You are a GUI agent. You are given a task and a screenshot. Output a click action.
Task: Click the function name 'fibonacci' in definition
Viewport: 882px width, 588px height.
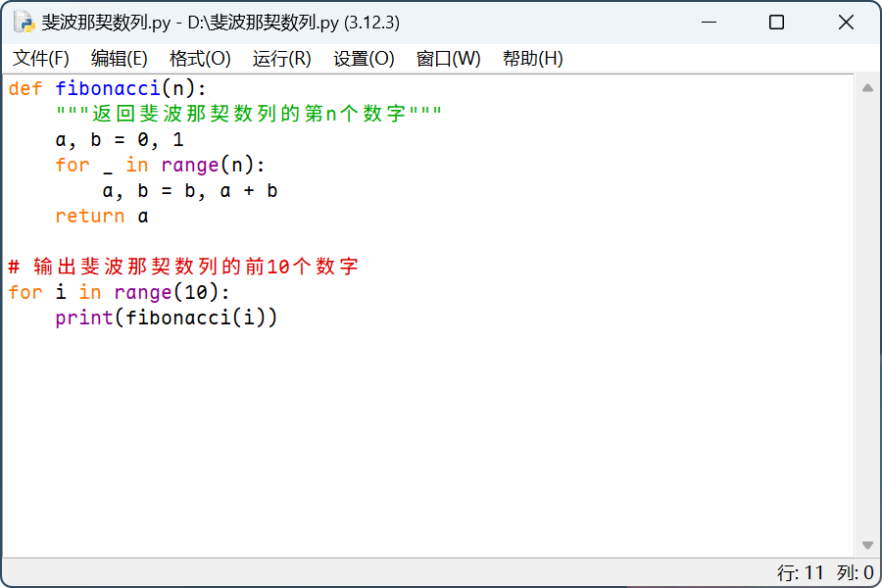(x=108, y=88)
